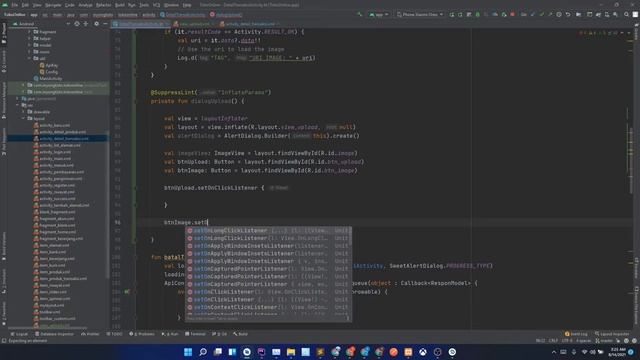Screen dimensions: 640x360
Task: Click the Git update project blue arrow
Action: [x=533, y=15]
